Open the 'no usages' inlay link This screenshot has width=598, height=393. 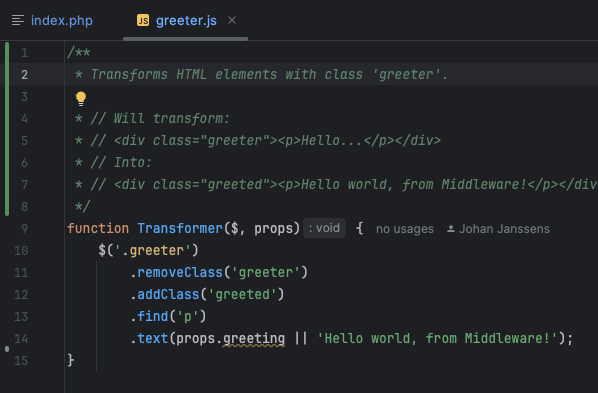tap(405, 229)
